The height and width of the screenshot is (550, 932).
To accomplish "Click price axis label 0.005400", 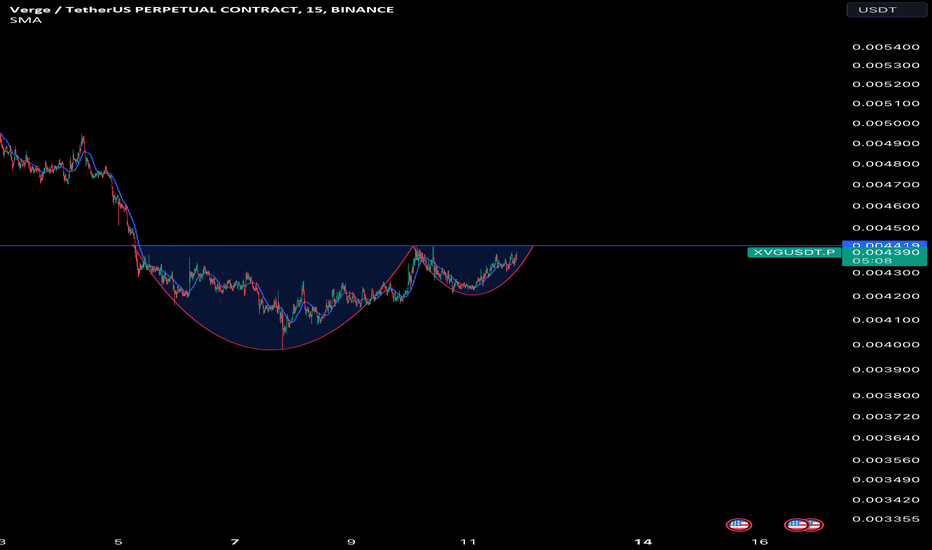I will click(x=886, y=47).
